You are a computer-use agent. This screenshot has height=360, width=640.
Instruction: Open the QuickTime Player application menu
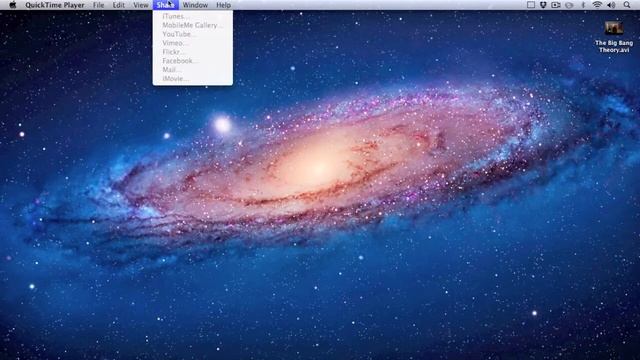55,5
